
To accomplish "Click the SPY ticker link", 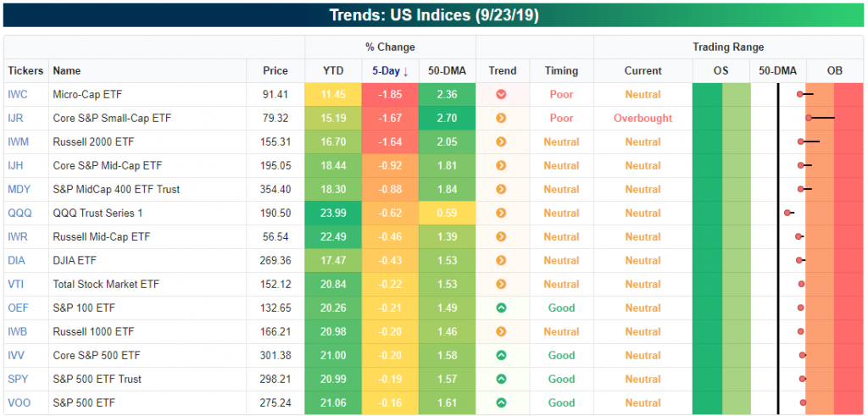I will point(18,379).
